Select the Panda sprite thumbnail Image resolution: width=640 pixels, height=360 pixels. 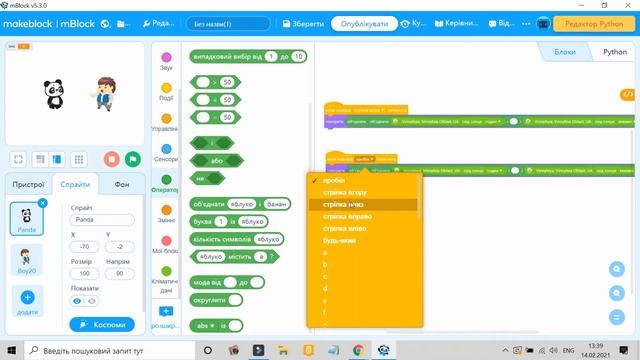(27, 219)
